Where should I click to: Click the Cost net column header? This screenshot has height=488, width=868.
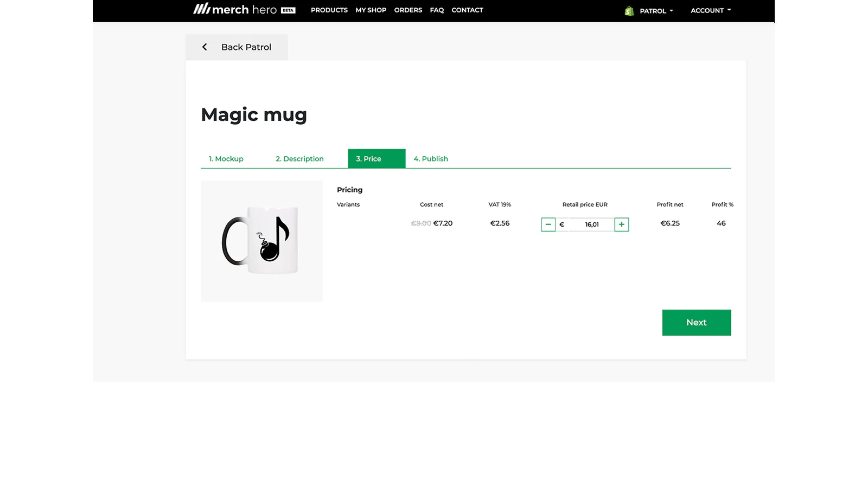[431, 204]
